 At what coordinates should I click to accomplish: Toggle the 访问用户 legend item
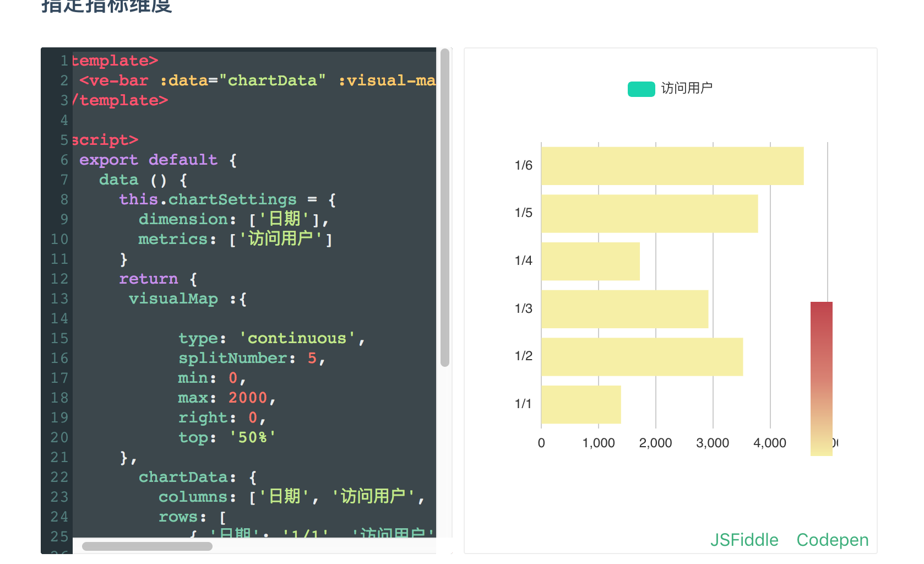point(685,88)
